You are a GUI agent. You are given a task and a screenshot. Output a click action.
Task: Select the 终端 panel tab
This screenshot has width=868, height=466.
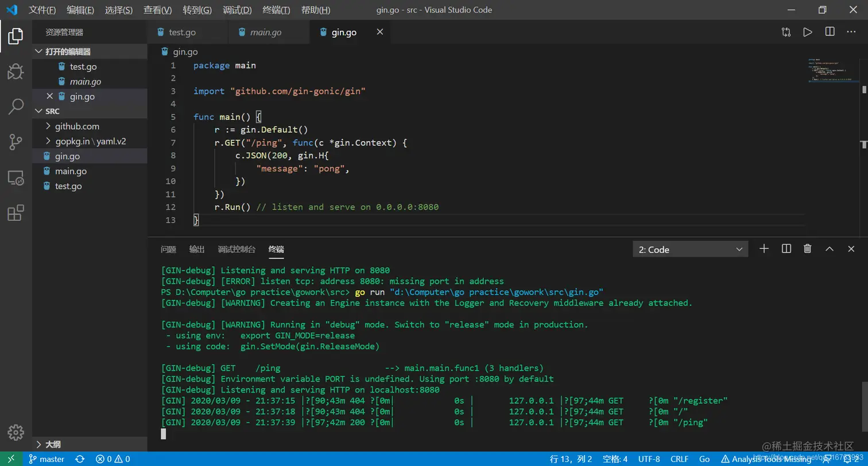[x=276, y=249]
